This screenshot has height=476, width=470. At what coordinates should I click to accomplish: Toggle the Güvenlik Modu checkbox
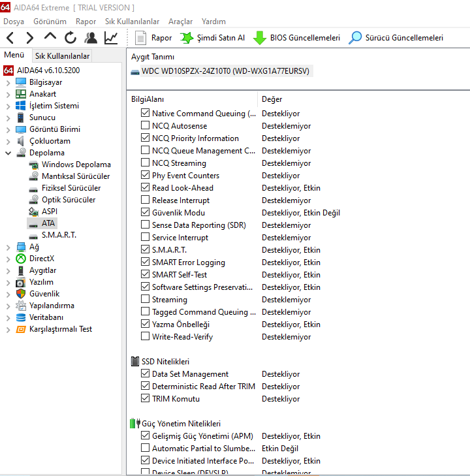point(145,212)
